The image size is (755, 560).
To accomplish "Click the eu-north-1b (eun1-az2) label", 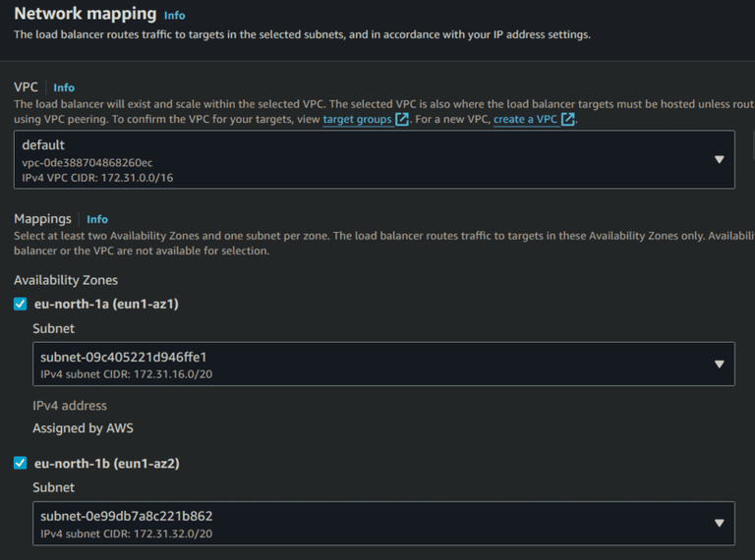I will pyautogui.click(x=106, y=464).
